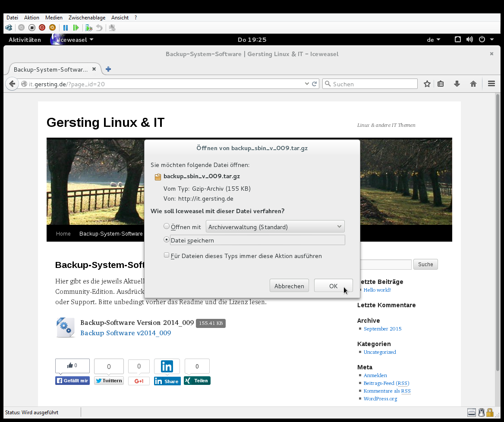This screenshot has height=422, width=504.
Task: Open the Iceweasel application menu
Action: [x=72, y=40]
